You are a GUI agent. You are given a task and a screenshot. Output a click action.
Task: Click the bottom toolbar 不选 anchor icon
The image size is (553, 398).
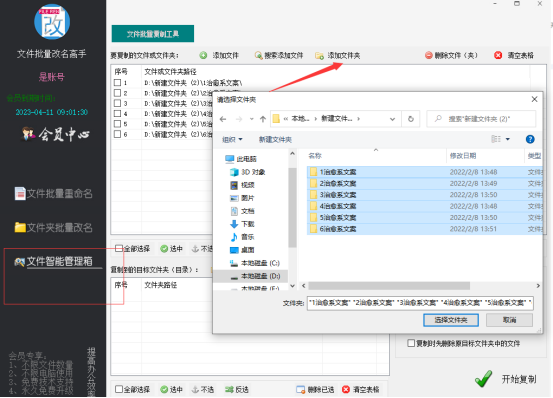(195, 390)
